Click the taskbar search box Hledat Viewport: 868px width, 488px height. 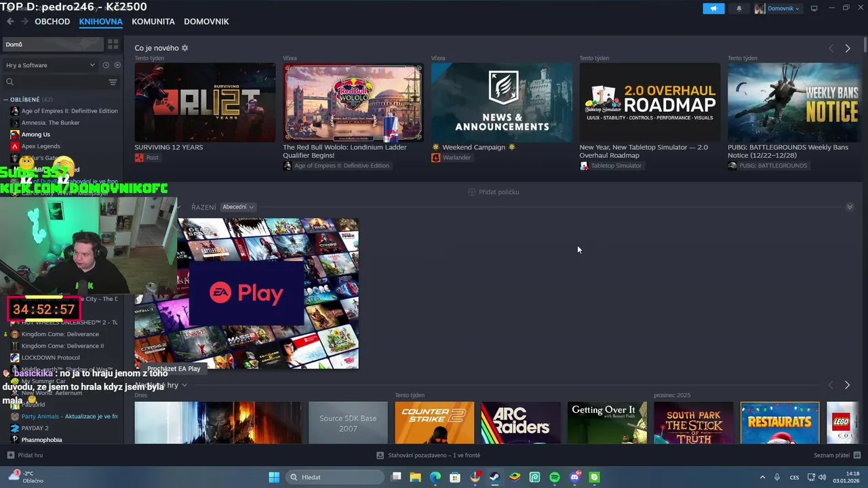[x=335, y=477]
